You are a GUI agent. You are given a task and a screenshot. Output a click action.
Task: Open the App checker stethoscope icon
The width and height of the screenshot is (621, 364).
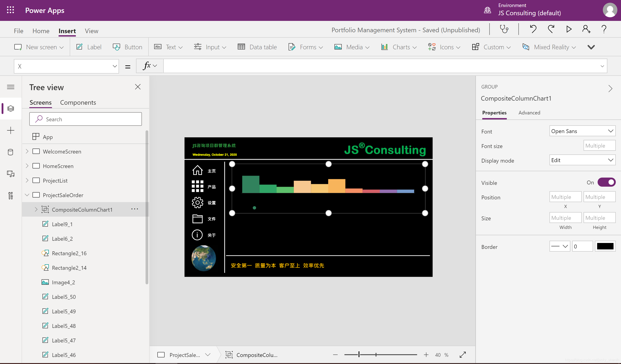(504, 29)
